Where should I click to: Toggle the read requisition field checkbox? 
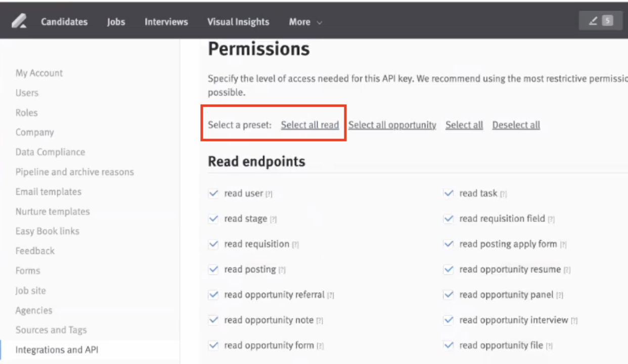[x=448, y=219]
